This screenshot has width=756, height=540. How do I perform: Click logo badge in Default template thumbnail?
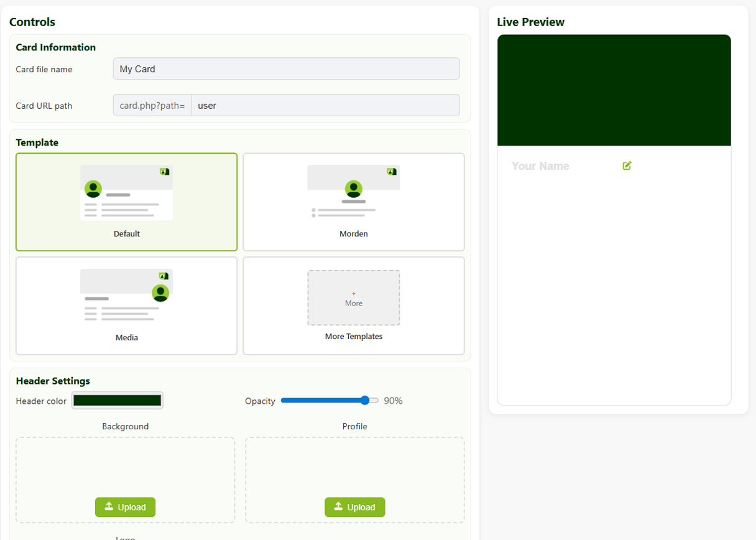(x=164, y=172)
